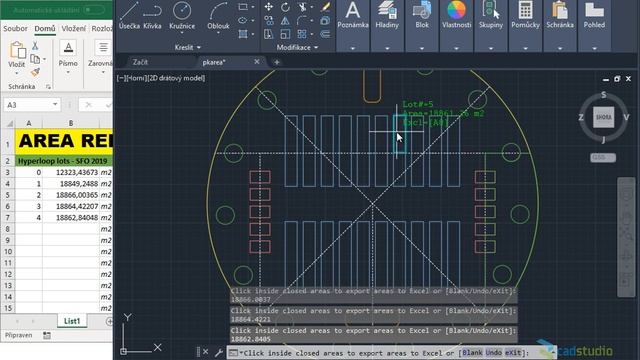Open Excel copy options dropdown arrow
This screenshot has height=360, width=640.
pos(44,60)
